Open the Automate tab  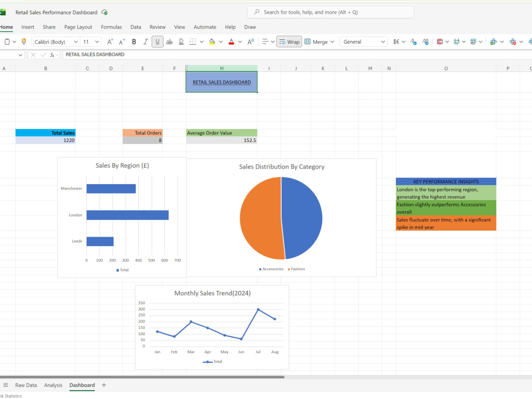click(x=205, y=27)
